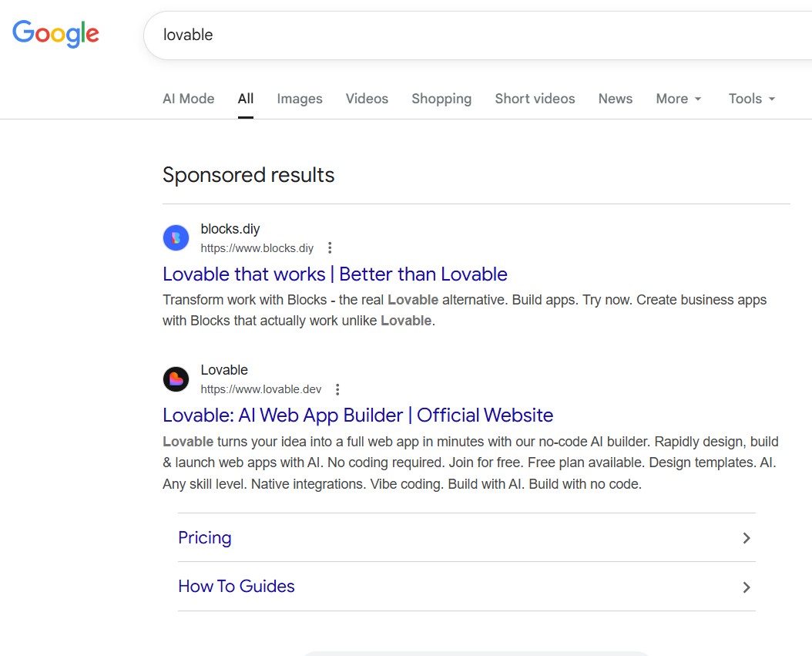Switch to Videos tab
This screenshot has width=812, height=656.
point(367,99)
